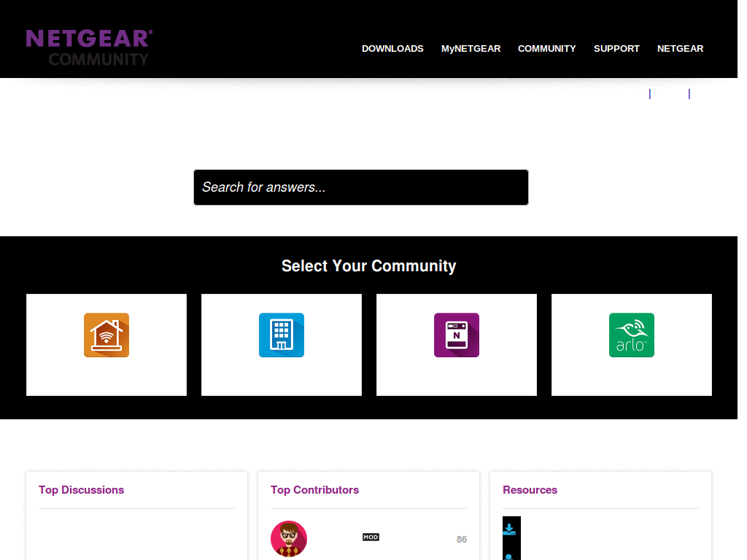Click the download icon under Resources
The image size is (747, 560).
coord(509,529)
